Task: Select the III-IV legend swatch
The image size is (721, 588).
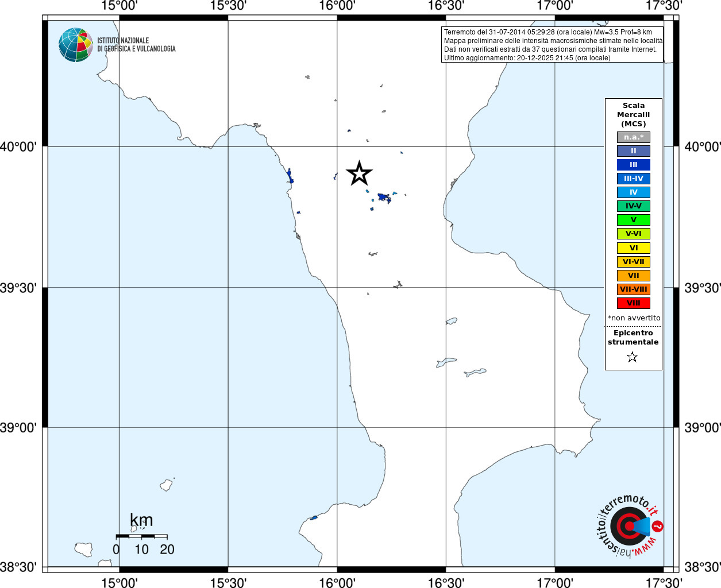Action: coord(634,179)
